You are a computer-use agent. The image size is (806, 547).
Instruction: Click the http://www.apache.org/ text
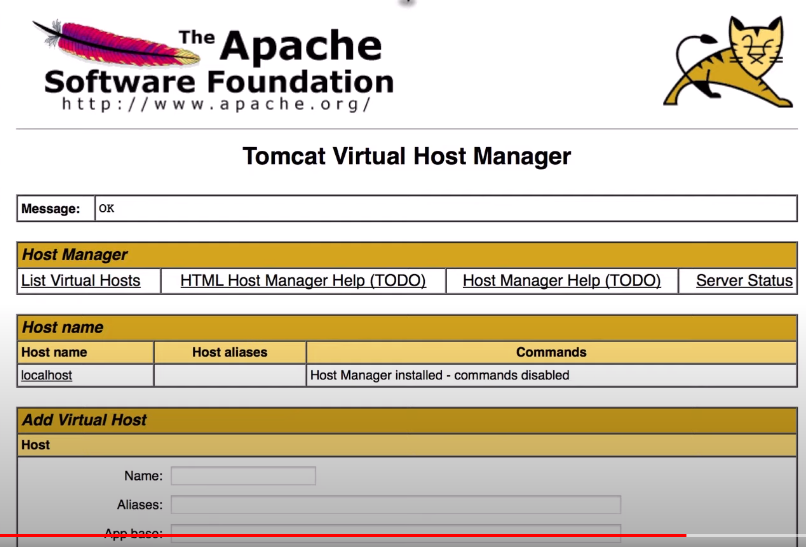tap(216, 104)
